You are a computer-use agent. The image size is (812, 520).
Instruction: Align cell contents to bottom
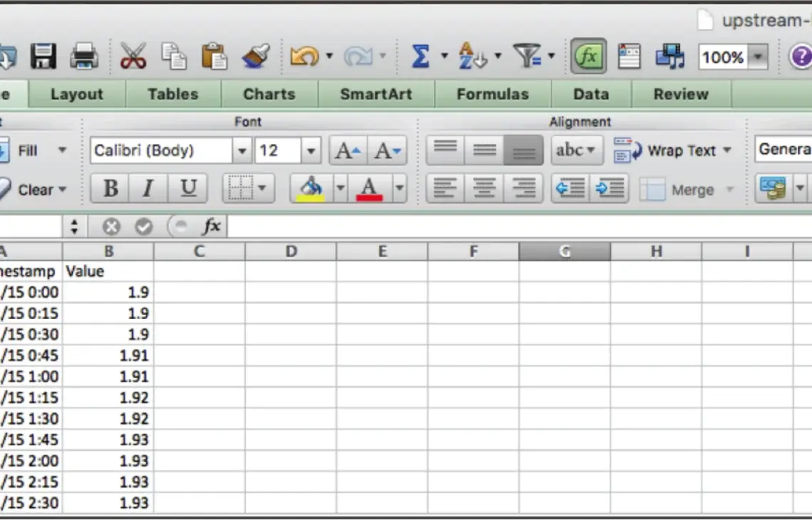(524, 151)
